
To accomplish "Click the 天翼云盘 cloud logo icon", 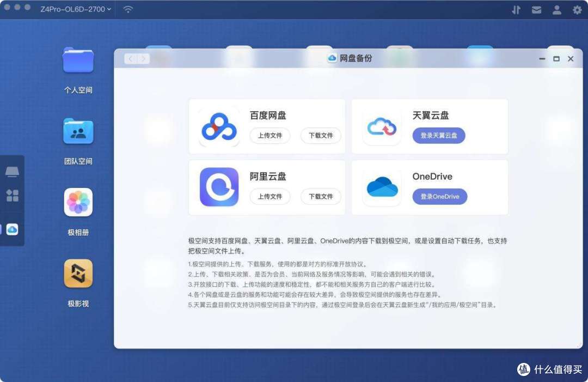I will pyautogui.click(x=382, y=126).
